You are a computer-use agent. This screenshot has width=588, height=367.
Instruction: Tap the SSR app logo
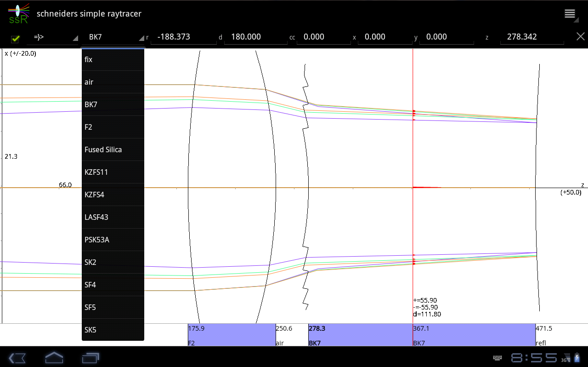click(x=19, y=14)
